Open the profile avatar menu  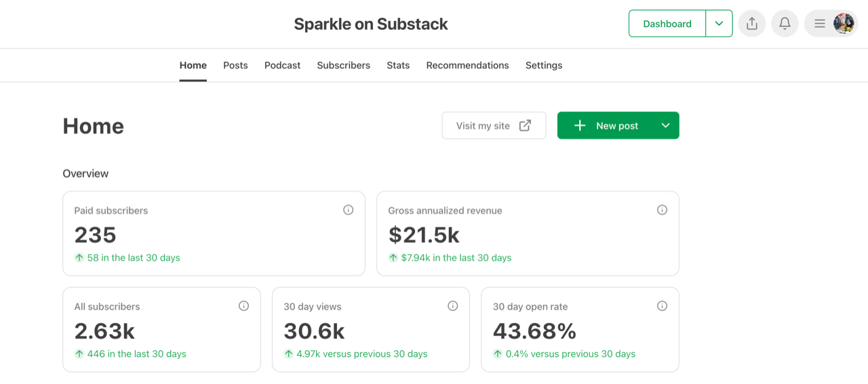tap(843, 24)
